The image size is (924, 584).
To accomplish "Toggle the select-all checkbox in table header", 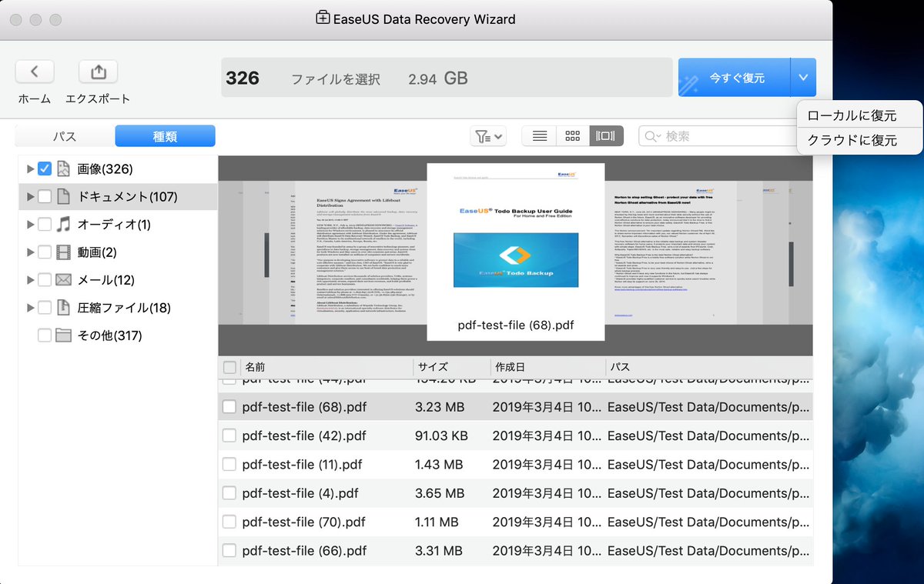I will [x=229, y=367].
